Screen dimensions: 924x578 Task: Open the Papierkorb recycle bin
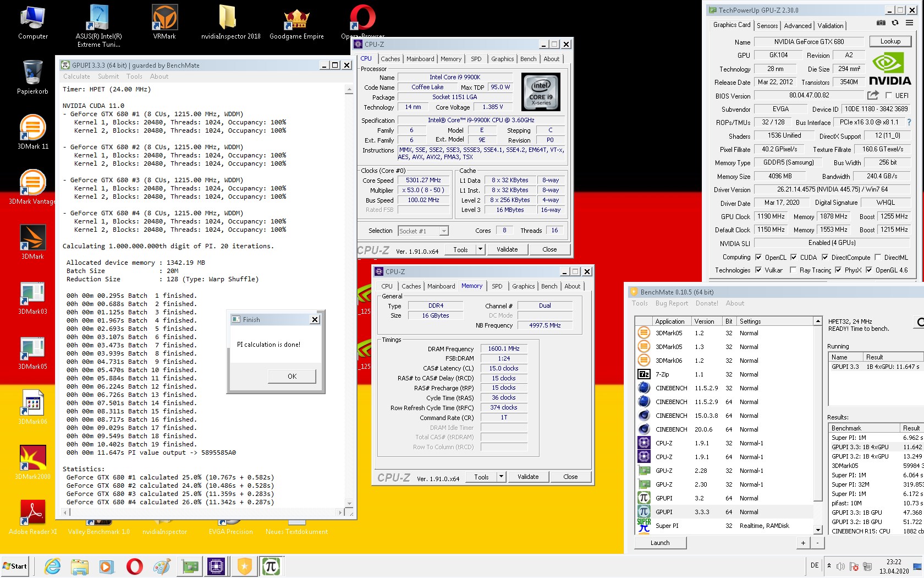[x=33, y=78]
